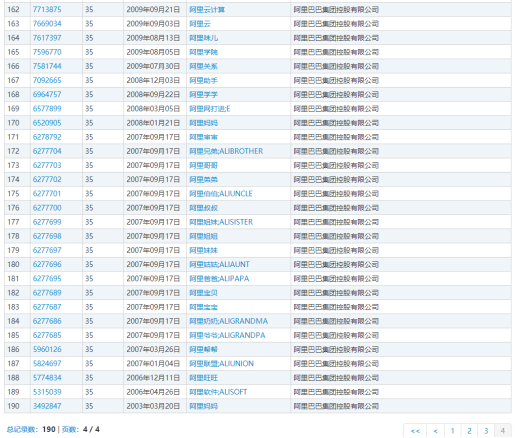Screen dimensions: 519x438
Task: Go to previous page with < button
Action: click(x=436, y=431)
